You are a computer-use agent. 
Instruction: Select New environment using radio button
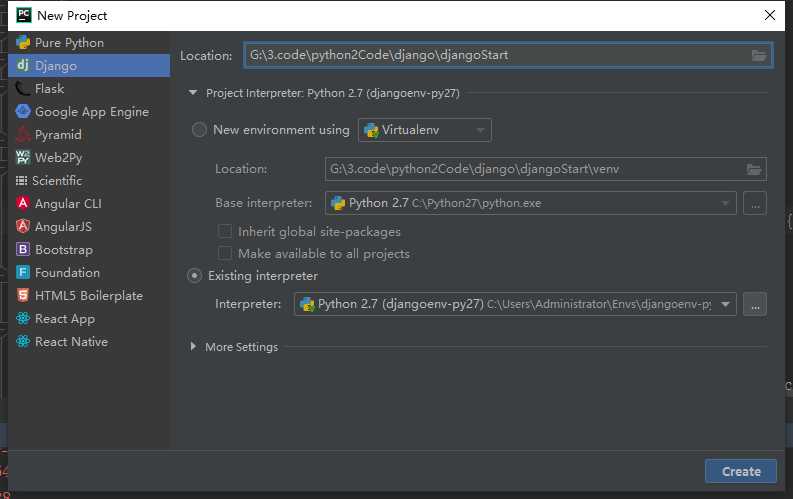[x=199, y=130]
